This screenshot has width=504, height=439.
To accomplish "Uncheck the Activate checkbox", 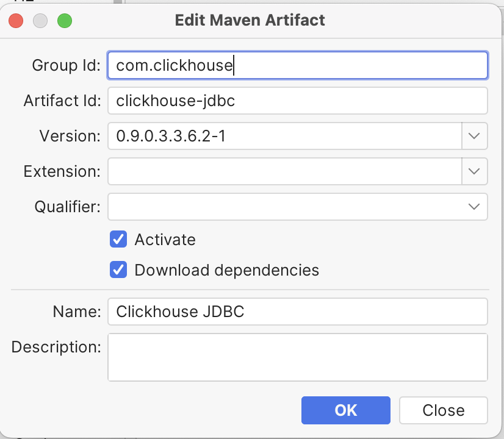I will [x=118, y=239].
